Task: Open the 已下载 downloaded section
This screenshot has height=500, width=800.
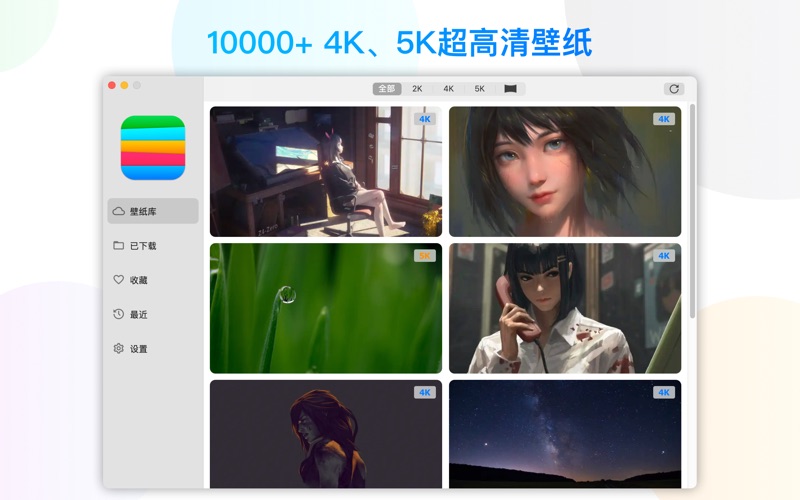Action: (x=153, y=245)
